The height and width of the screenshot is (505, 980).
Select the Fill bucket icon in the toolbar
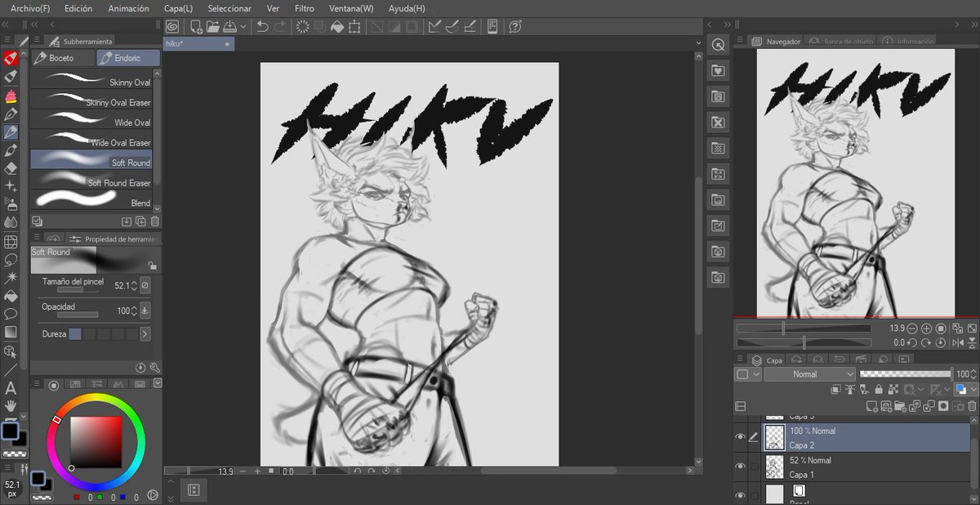(x=337, y=26)
